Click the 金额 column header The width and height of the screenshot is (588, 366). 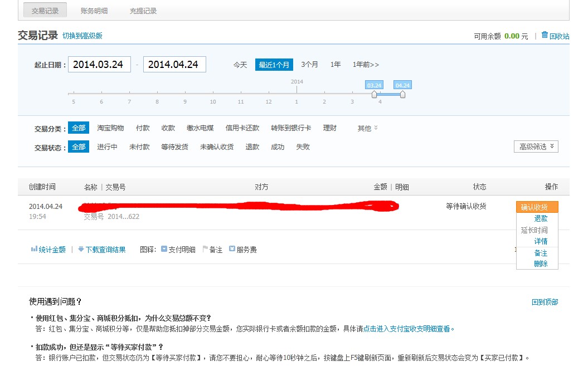point(380,187)
